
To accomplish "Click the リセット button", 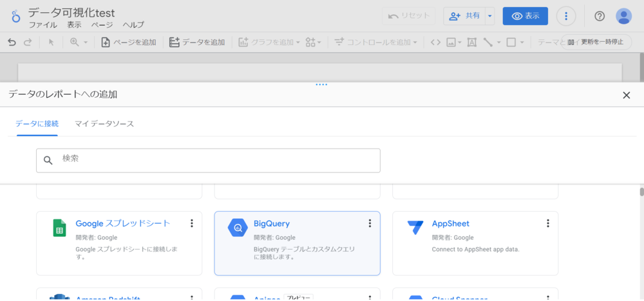I will click(409, 16).
